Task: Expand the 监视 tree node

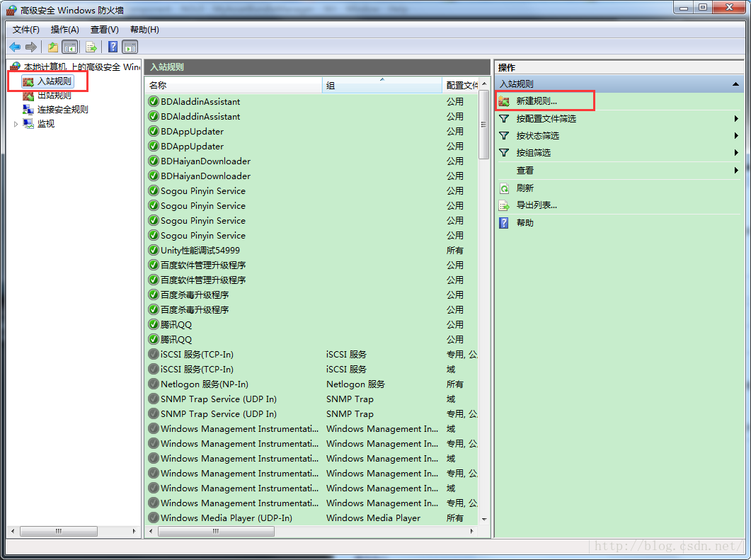Action: click(16, 124)
